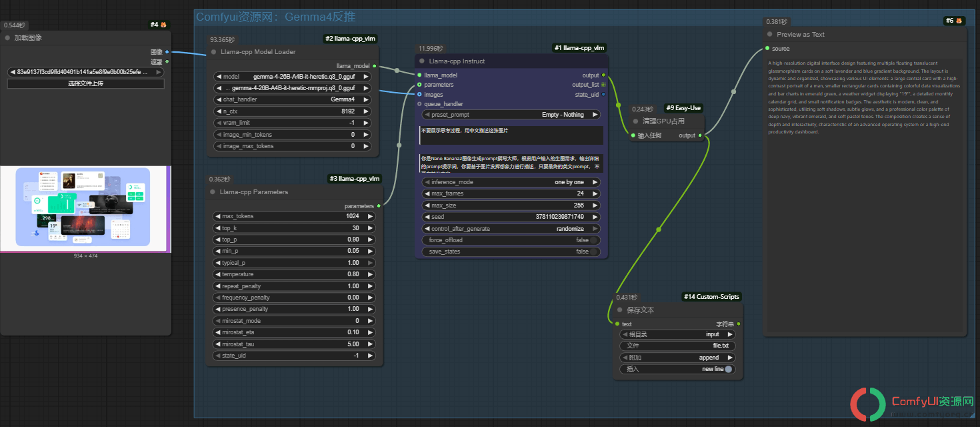
Task: Click the 不要展示思考过程 prompt text box
Action: coord(511,135)
